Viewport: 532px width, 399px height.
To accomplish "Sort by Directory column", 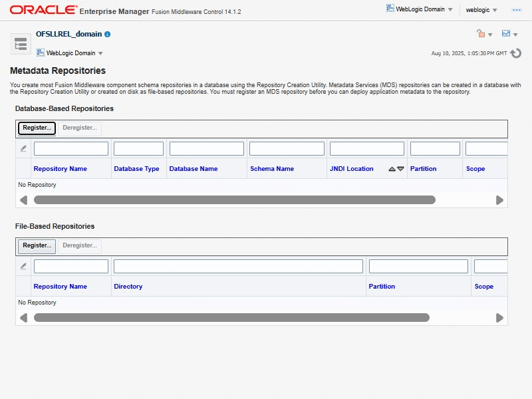I will click(x=128, y=287).
